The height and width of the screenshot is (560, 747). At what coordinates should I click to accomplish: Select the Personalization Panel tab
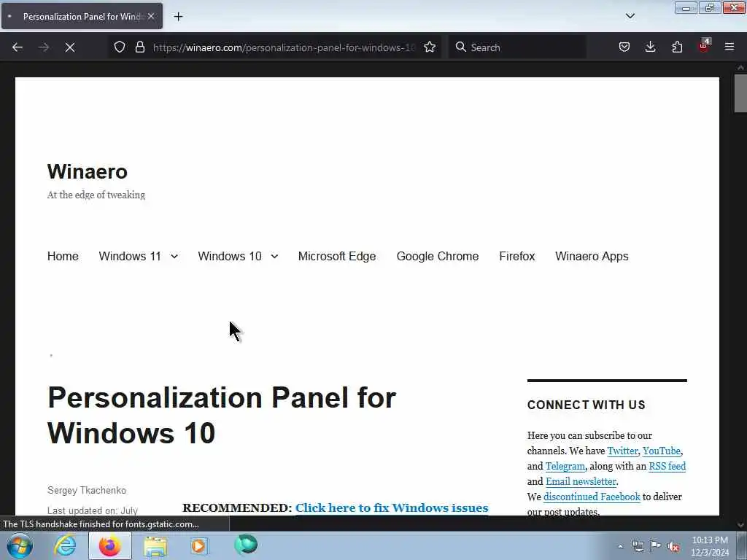point(82,16)
